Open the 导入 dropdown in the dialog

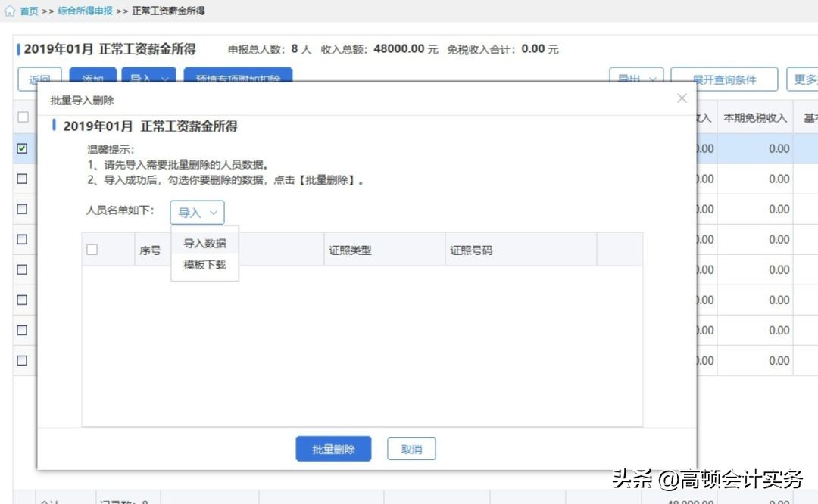click(x=197, y=213)
